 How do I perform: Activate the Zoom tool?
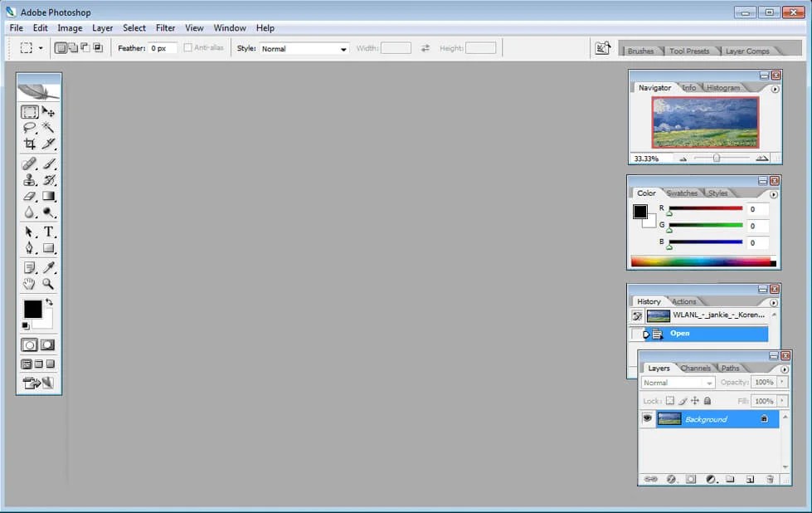pos(47,285)
